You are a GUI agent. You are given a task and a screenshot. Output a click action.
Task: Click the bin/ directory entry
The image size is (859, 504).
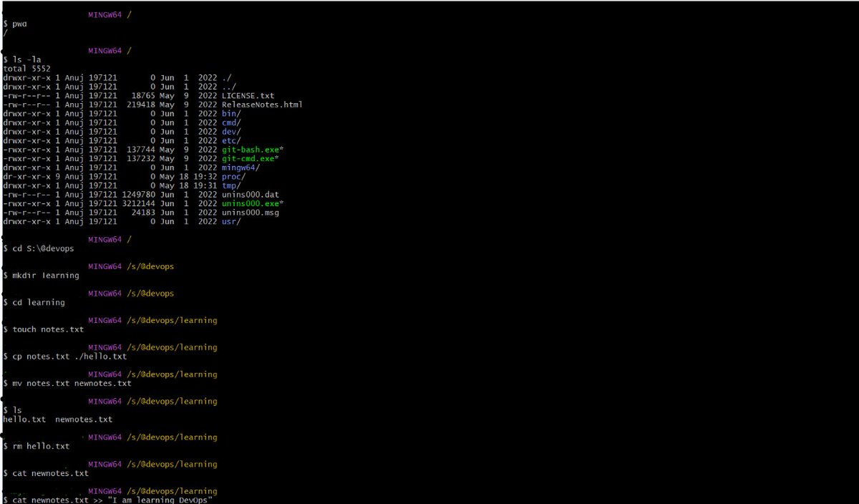(x=231, y=114)
